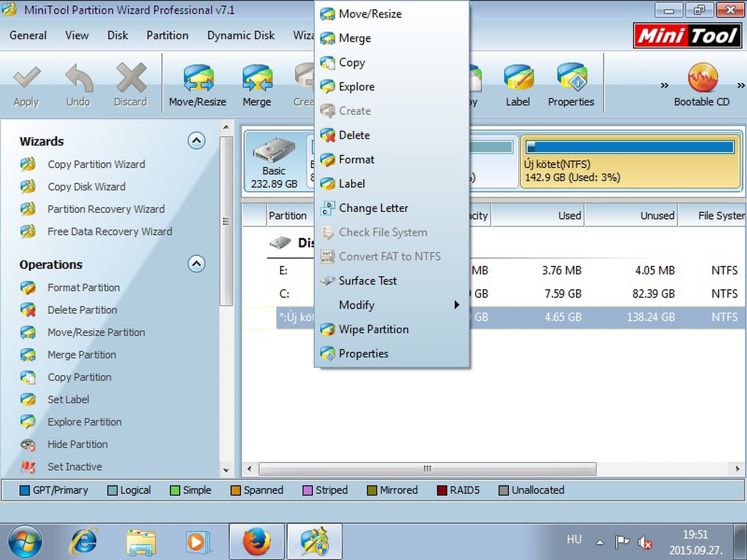Open the Dynamic Disk menu
Screen dimensions: 747x560
[241, 36]
